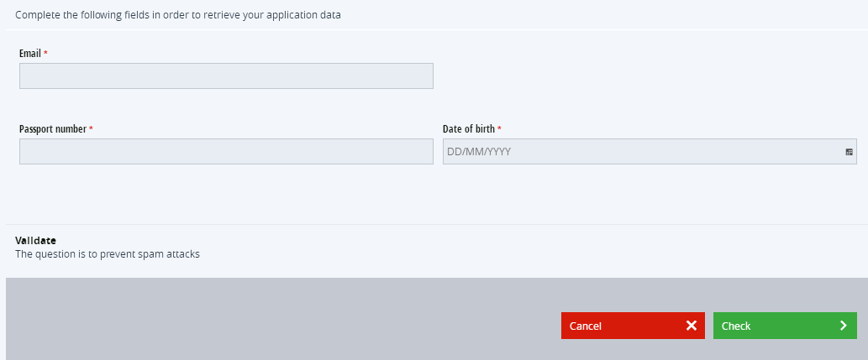The width and height of the screenshot is (868, 360).
Task: Click the red asterisk beside Date of birth
Action: click(499, 129)
